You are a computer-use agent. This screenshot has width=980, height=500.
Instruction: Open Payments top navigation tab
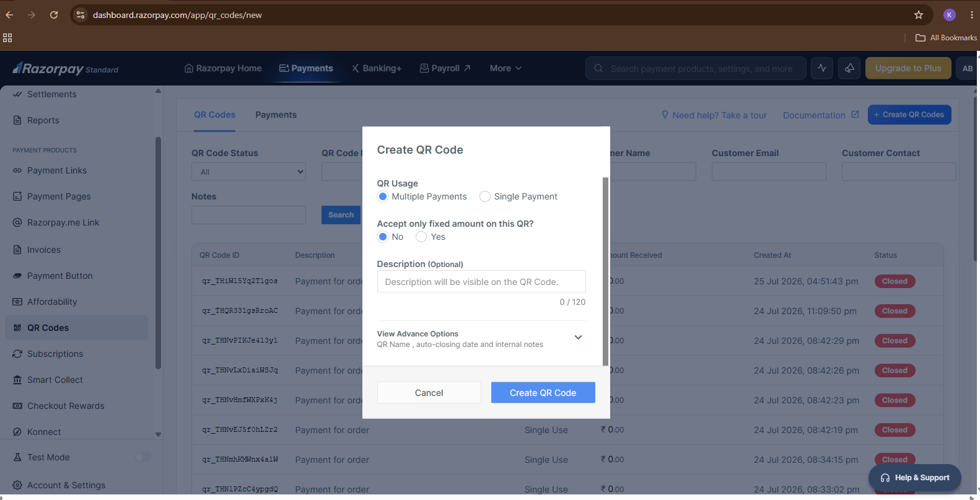[306, 68]
